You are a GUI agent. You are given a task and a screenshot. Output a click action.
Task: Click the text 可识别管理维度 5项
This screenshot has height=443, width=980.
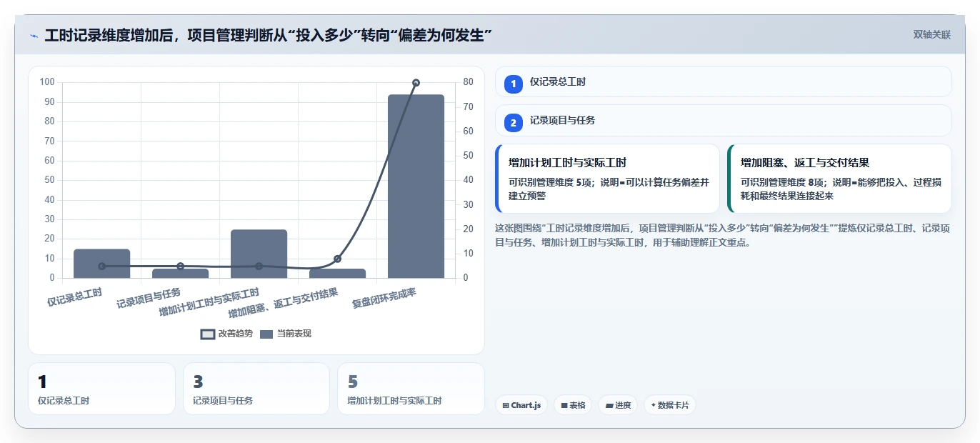point(549,182)
